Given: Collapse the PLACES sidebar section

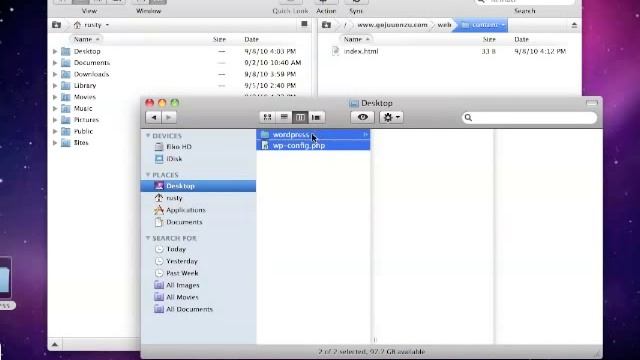Looking at the screenshot, I should [148, 175].
